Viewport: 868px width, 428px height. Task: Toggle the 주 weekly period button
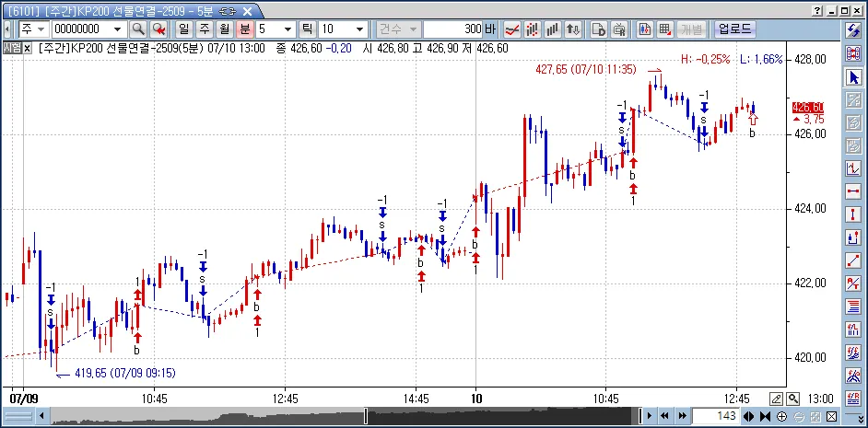point(204,29)
